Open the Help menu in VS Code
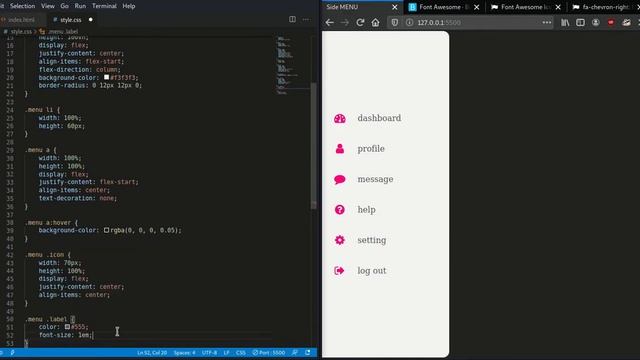This screenshot has width=640, height=360. 129,6
